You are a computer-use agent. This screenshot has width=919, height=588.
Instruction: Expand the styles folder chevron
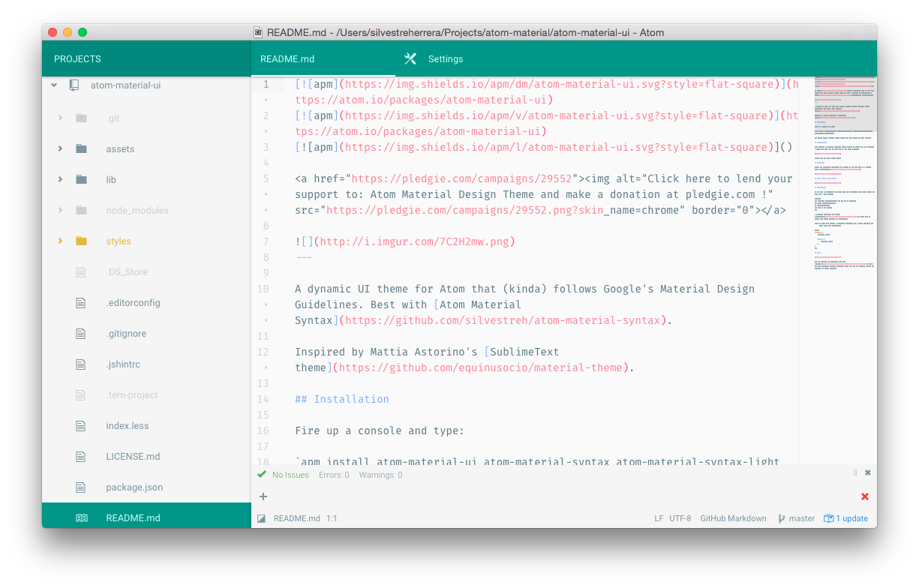[x=60, y=241]
